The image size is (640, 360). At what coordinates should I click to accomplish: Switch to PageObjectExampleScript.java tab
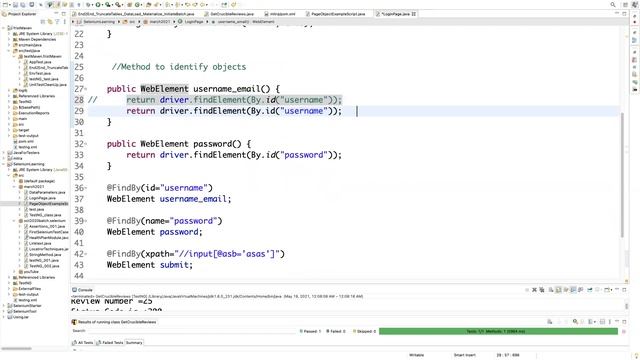(335, 14)
